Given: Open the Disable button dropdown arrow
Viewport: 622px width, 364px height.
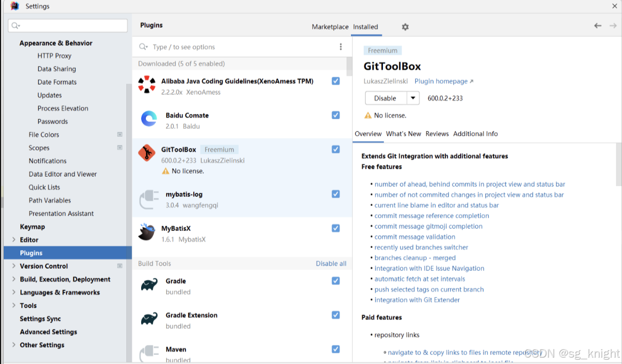Looking at the screenshot, I should 413,98.
